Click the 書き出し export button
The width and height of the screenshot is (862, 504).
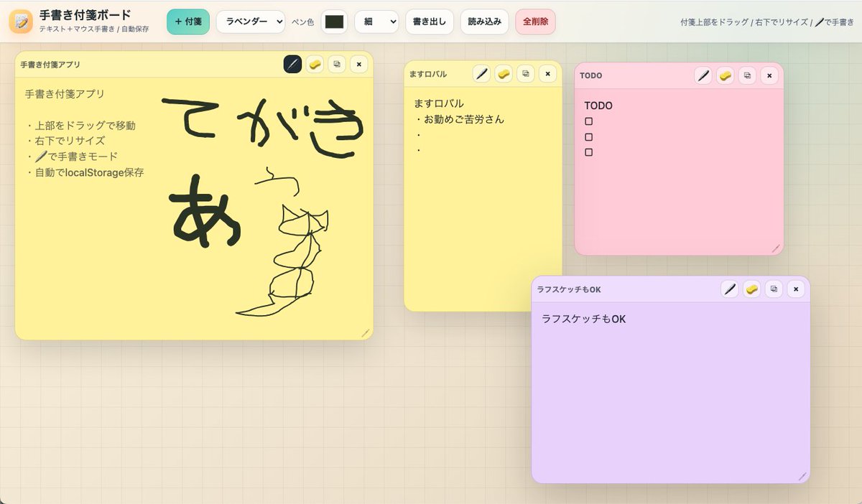[430, 22]
